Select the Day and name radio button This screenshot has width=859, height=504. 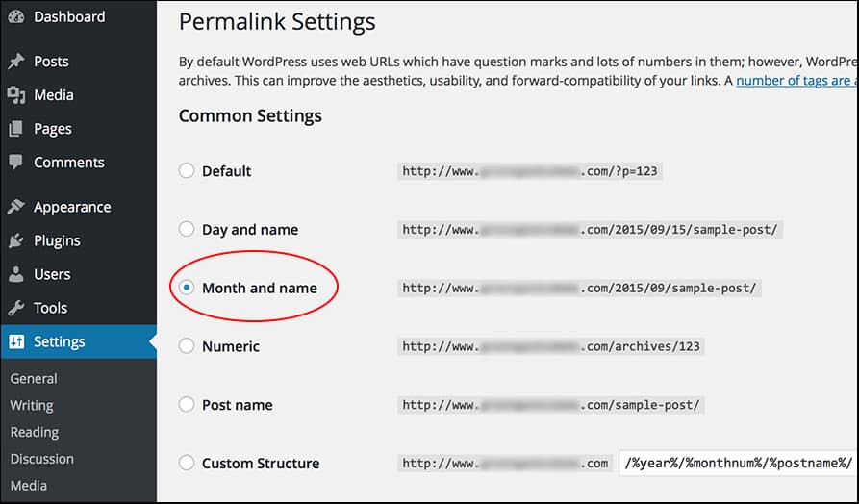click(187, 229)
